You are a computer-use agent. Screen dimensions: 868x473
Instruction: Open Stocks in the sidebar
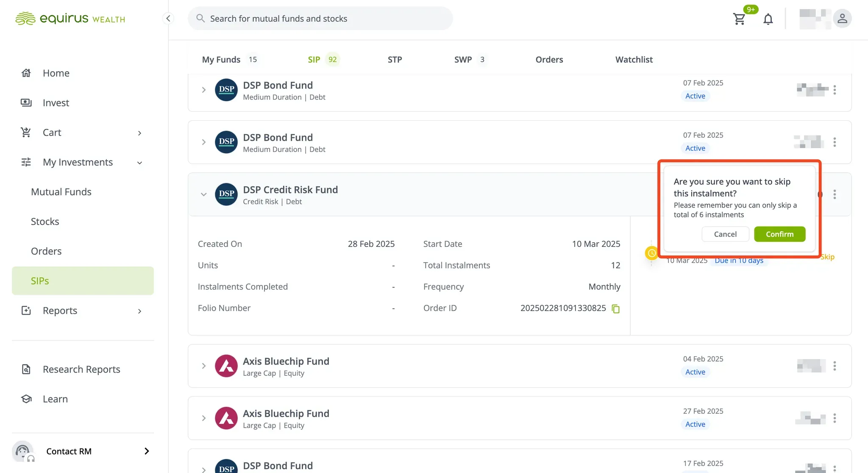click(x=45, y=221)
